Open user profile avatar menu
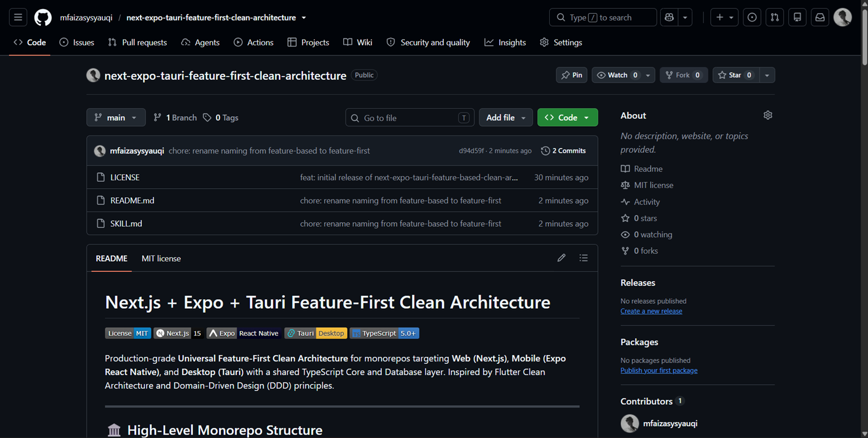The height and width of the screenshot is (438, 868). point(843,18)
